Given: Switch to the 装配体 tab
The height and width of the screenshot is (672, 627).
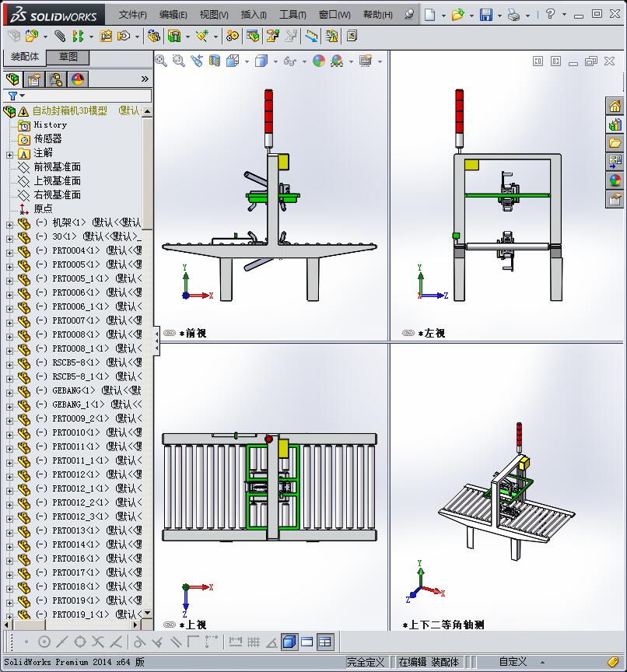Looking at the screenshot, I should pos(25,57).
